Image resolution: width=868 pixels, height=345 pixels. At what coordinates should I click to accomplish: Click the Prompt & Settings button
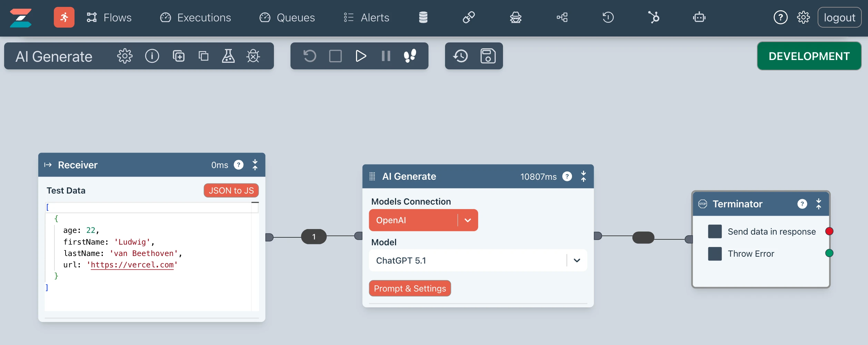[410, 288]
